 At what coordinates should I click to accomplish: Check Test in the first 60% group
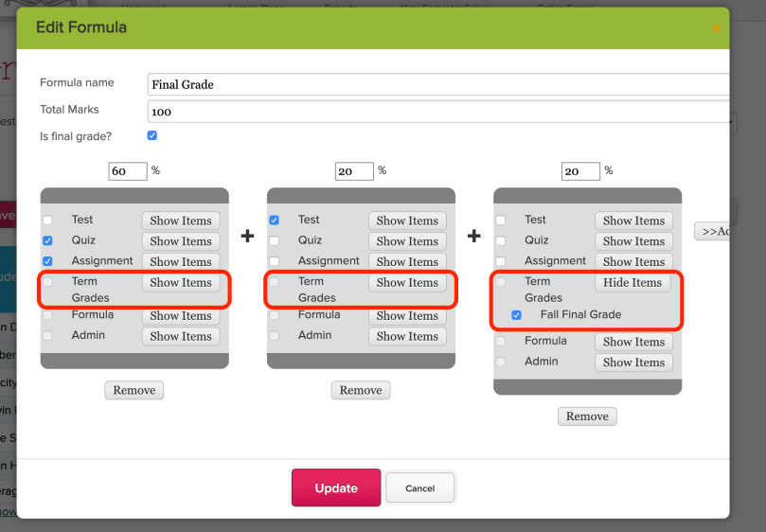pyautogui.click(x=47, y=221)
